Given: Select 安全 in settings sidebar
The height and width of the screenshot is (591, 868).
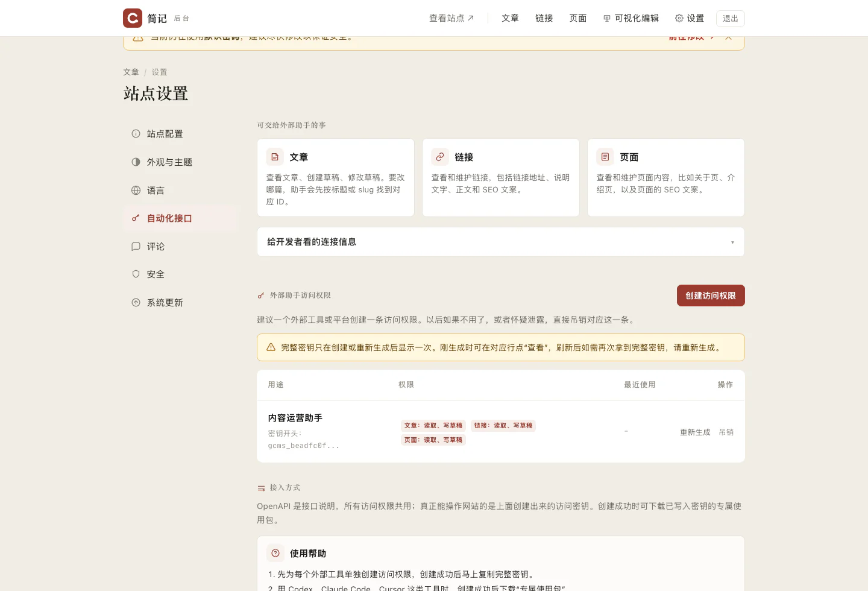Looking at the screenshot, I should click(x=181, y=274).
